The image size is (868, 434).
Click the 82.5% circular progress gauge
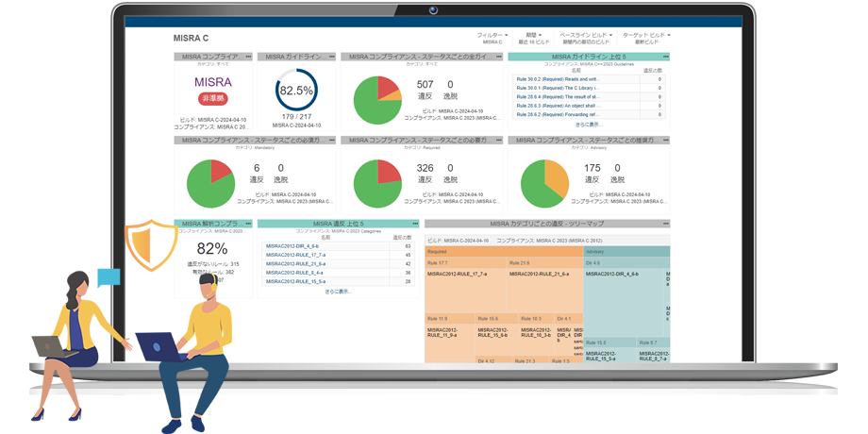(x=296, y=91)
